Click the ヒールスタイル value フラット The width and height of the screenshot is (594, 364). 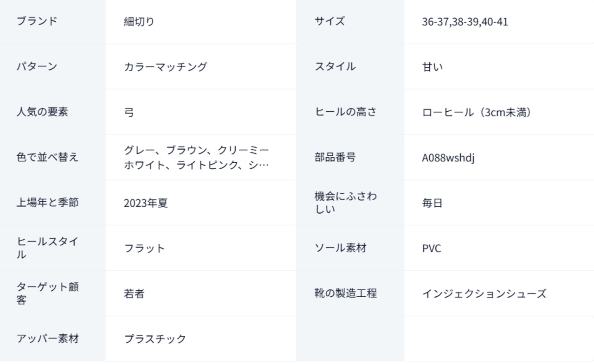(x=144, y=249)
